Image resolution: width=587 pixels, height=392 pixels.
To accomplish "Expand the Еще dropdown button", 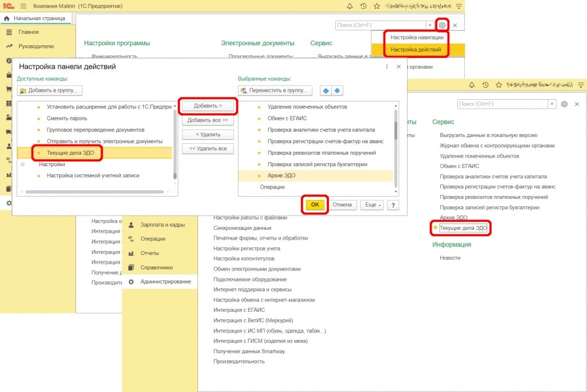I will click(373, 205).
